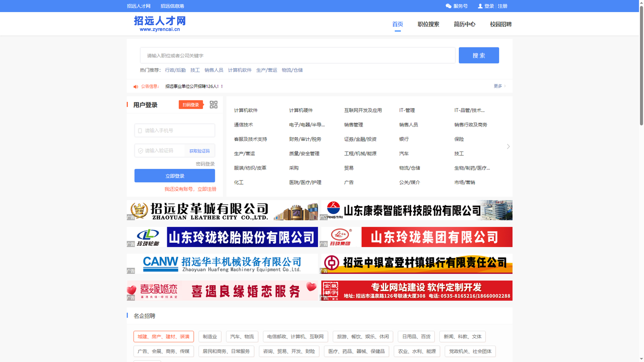Image resolution: width=644 pixels, height=362 pixels.
Task: Click 我还没有账号，立即注册 link
Action: pos(190,189)
